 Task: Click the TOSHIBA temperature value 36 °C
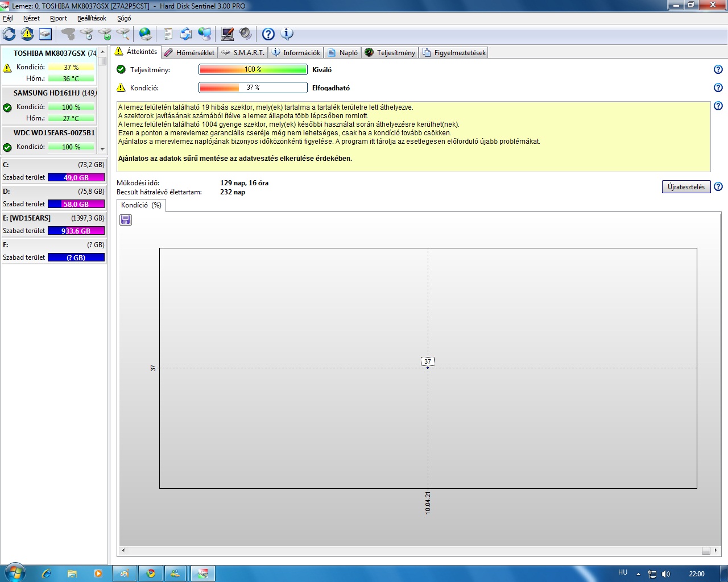[x=71, y=79]
